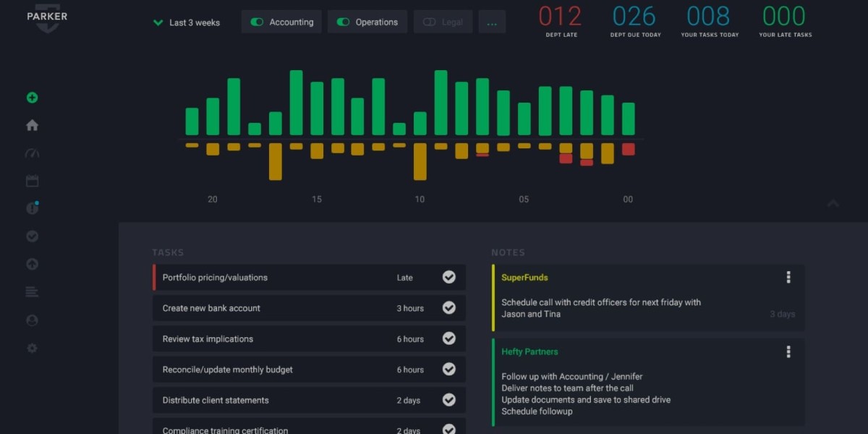Click the green add (plus) sidebar icon
This screenshot has width=868, height=434.
coord(32,98)
